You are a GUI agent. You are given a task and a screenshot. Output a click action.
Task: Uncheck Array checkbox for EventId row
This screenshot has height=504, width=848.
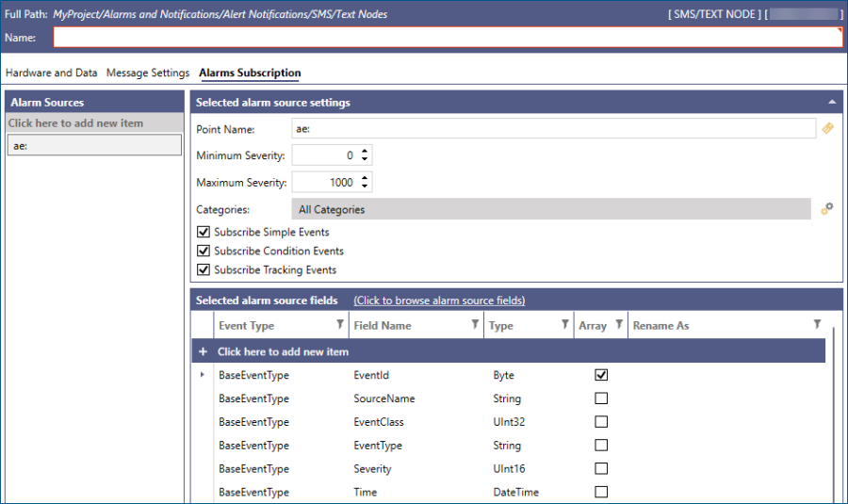pos(601,375)
